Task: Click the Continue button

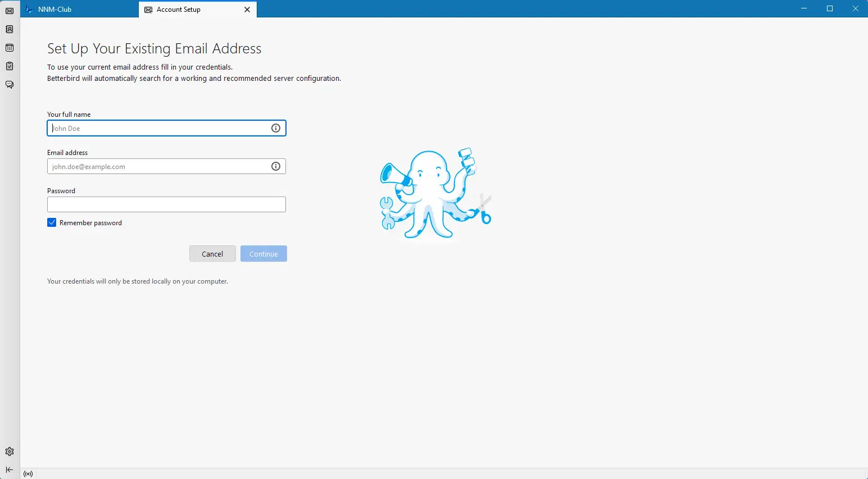Action: pyautogui.click(x=263, y=254)
